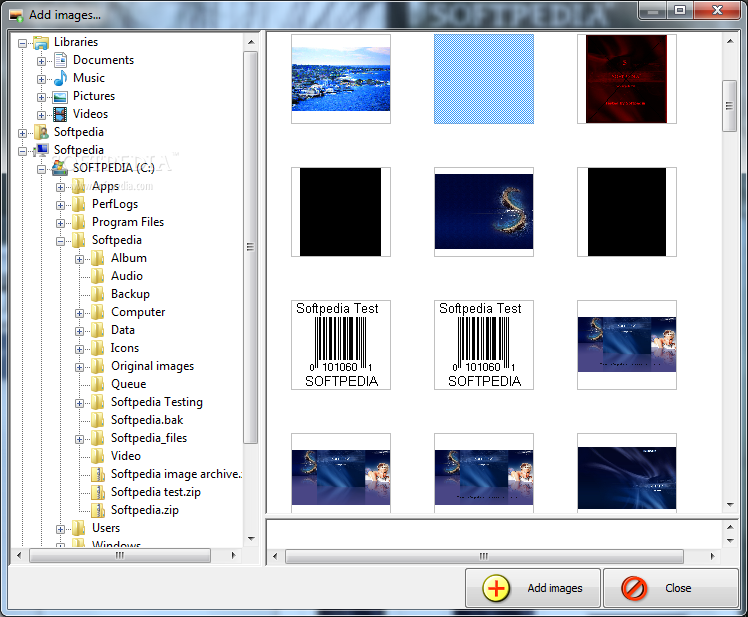
Task: Expand the Users folder node
Action: point(60,529)
